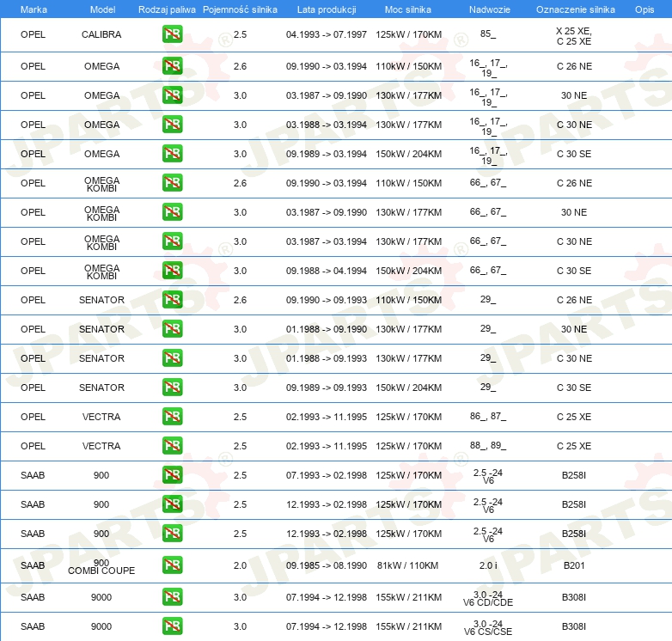Select the body cell '3.0 -24 V6 CD/CDE'

pos(488,599)
